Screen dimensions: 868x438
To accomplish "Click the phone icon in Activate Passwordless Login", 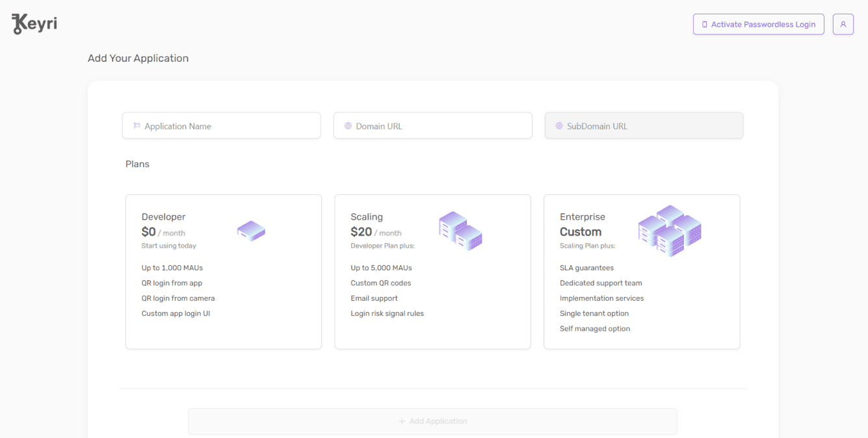I will pos(704,25).
